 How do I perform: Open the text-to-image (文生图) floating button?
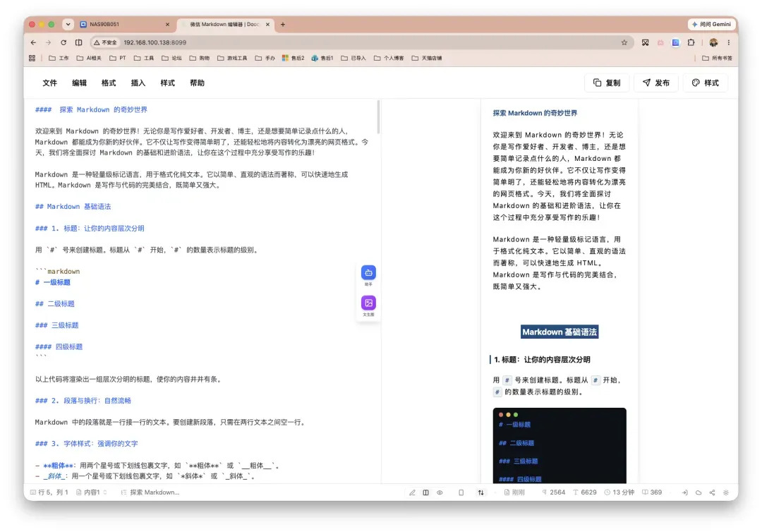(368, 303)
